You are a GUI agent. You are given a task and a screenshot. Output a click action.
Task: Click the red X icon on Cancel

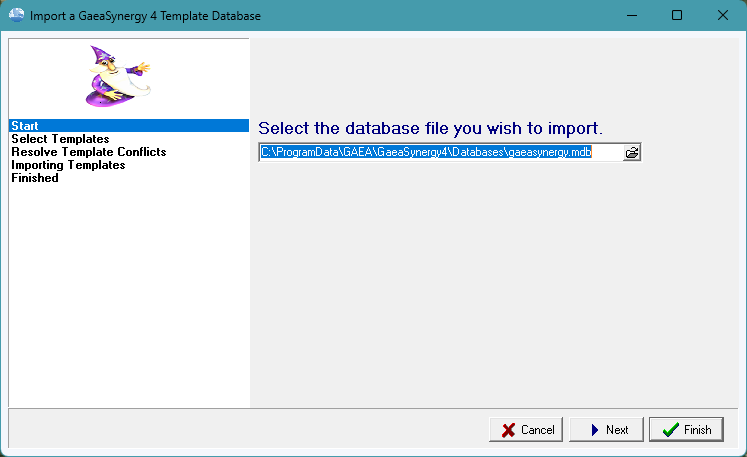[507, 430]
